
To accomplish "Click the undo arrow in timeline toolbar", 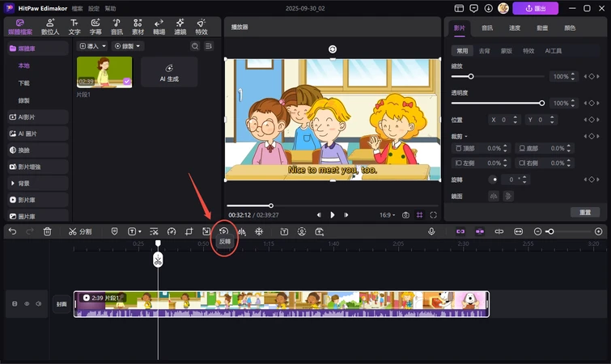I will pos(12,231).
